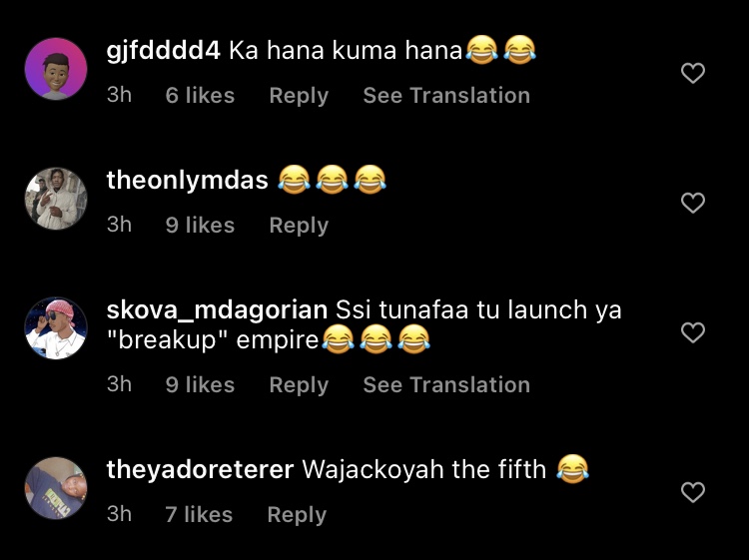The width and height of the screenshot is (749, 560).
Task: Reply to theonlymdas
Action: tap(299, 226)
